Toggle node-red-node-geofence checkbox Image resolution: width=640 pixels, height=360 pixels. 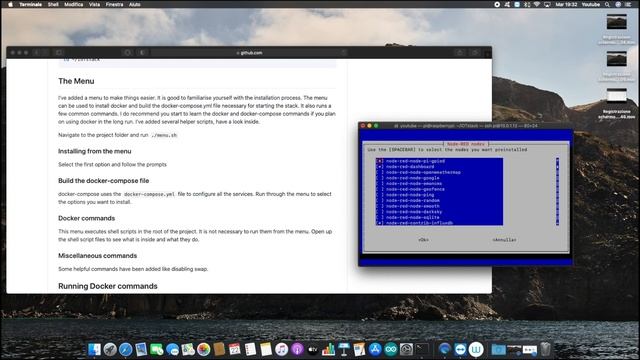(x=380, y=189)
